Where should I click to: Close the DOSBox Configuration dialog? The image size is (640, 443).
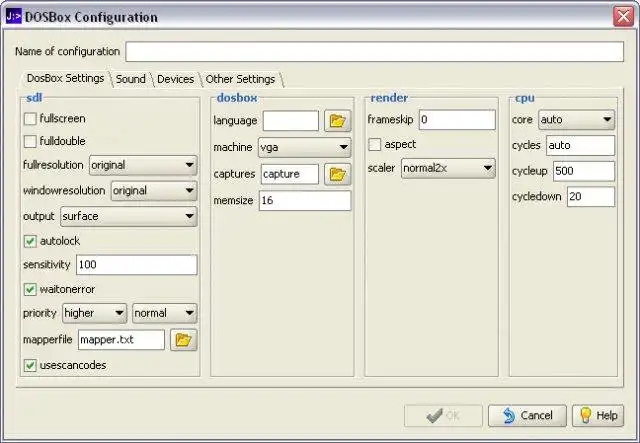[623, 17]
